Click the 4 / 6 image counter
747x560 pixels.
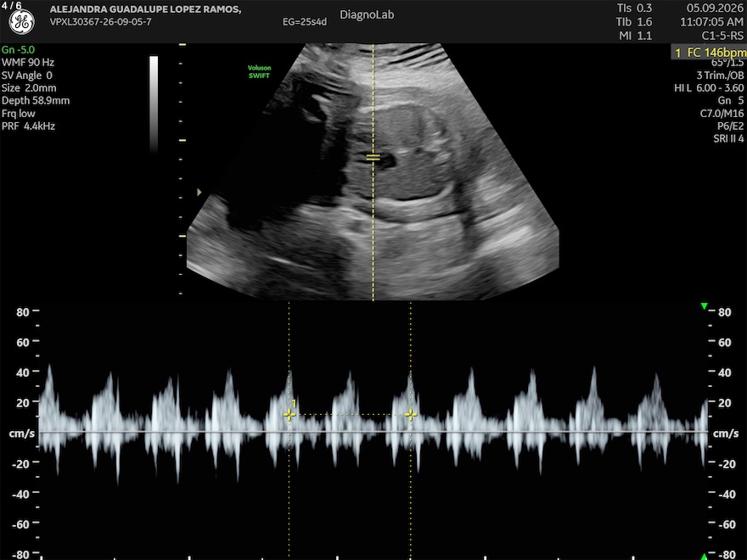(x=11, y=5)
